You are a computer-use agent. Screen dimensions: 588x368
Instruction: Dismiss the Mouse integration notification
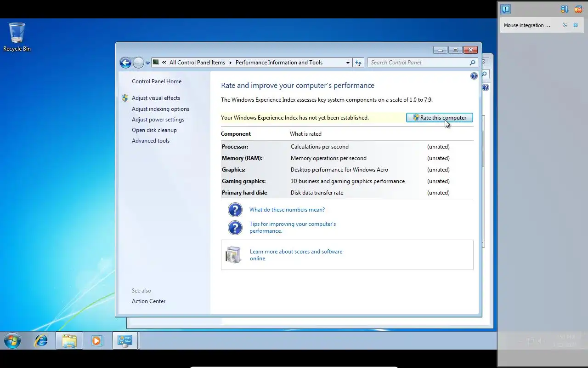click(576, 25)
